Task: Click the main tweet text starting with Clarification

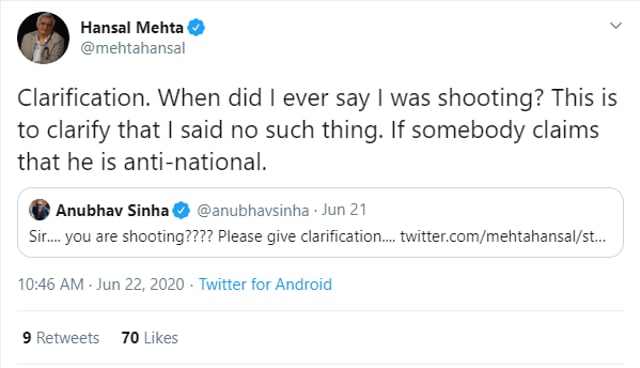Action: point(317,130)
